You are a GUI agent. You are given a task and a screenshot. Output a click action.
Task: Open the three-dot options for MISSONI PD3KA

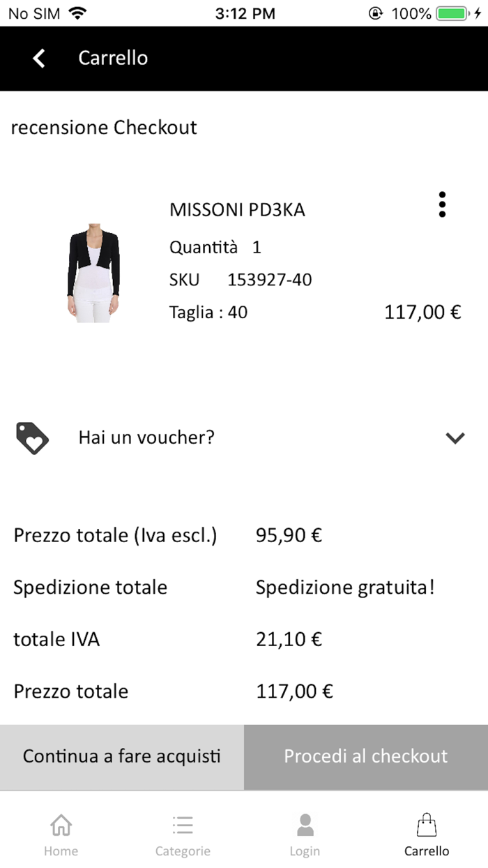pos(442,205)
